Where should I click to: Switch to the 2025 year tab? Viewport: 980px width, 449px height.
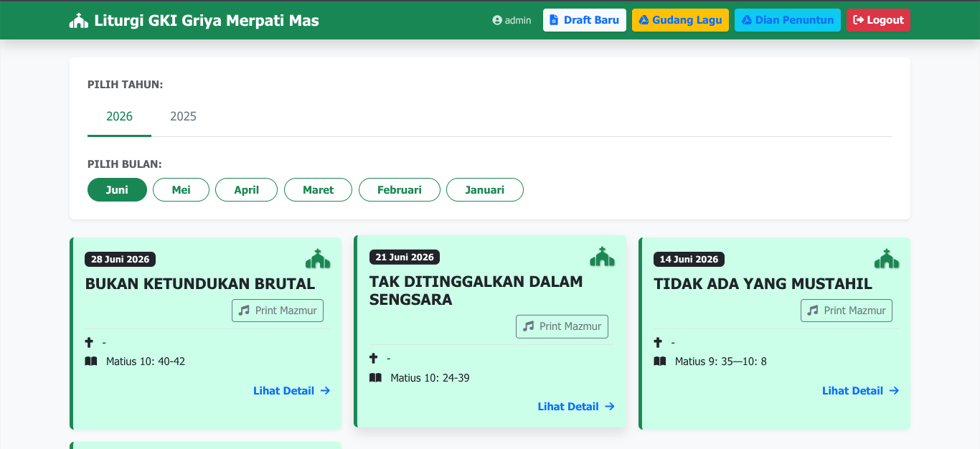tap(183, 117)
